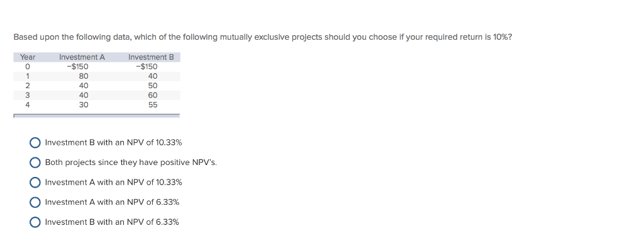Viewport: 644px width, 245px height.
Task: Click the Investment A column header
Action: [82, 57]
